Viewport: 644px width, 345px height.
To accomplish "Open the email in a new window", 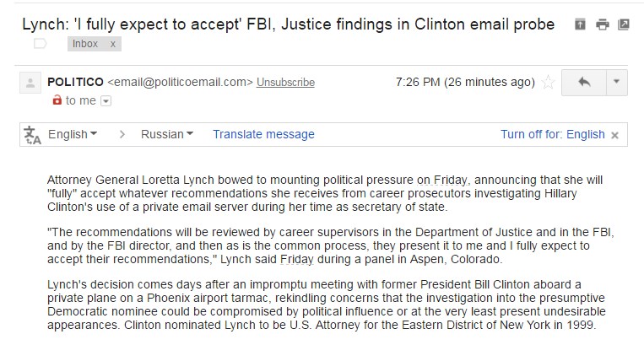I will tap(624, 24).
